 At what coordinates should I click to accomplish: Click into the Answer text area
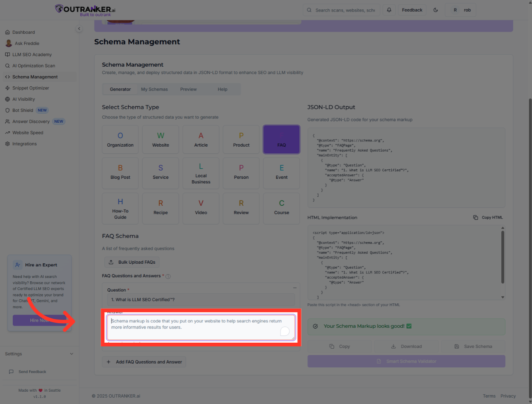pos(201,327)
